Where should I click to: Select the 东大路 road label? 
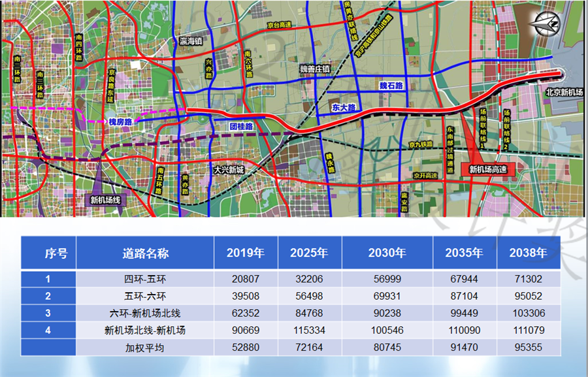tap(342, 107)
